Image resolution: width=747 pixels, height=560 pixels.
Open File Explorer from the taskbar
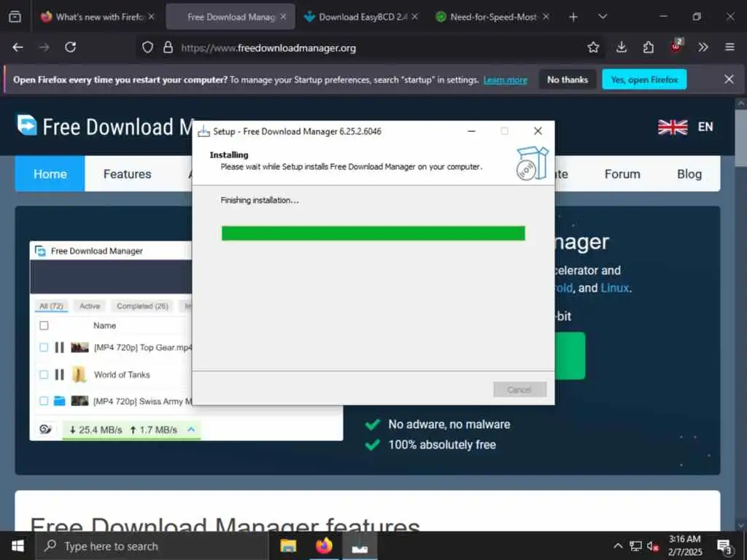click(x=288, y=546)
